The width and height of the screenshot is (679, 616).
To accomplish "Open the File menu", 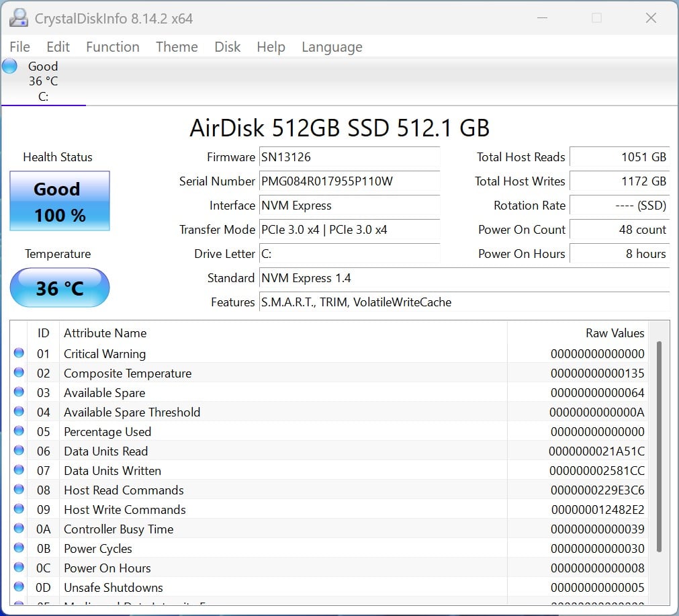I will coord(20,47).
